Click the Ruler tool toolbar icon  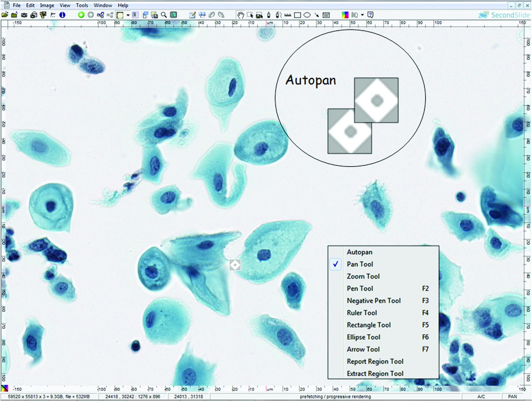click(288, 15)
